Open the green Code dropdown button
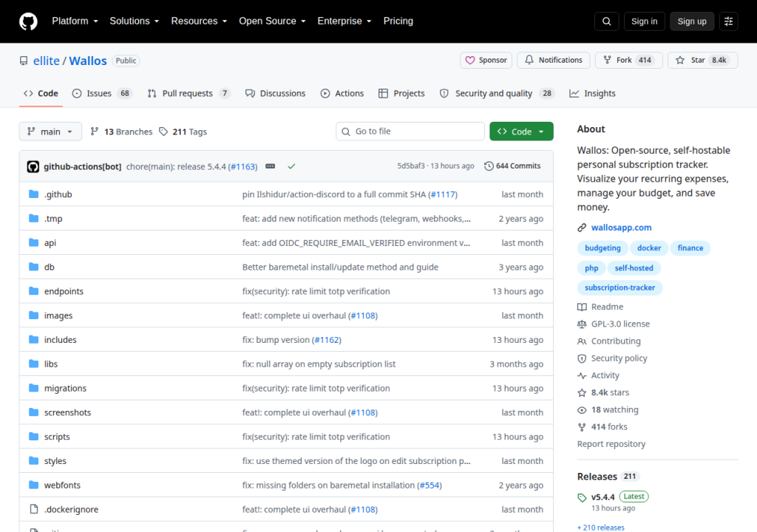This screenshot has height=532, width=757. (x=521, y=132)
